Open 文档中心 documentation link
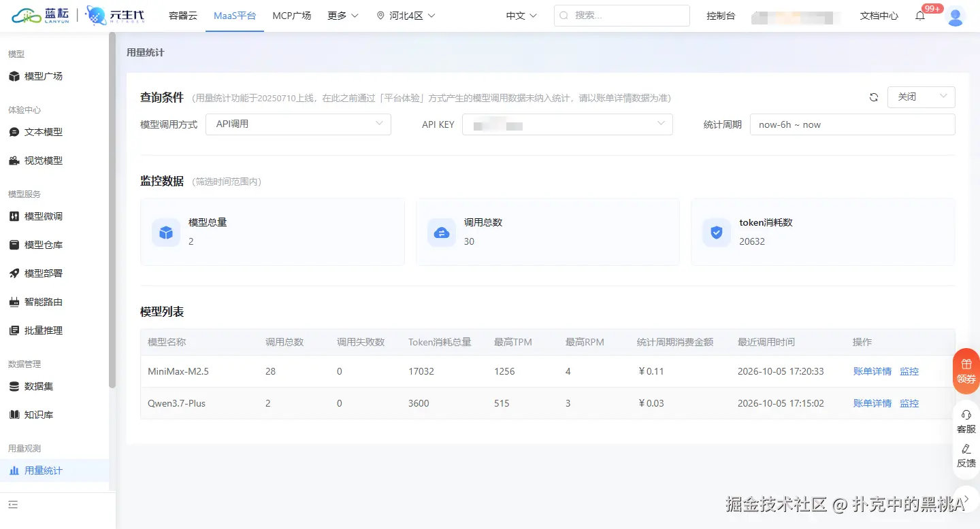Image resolution: width=980 pixels, height=529 pixels. pyautogui.click(x=879, y=16)
